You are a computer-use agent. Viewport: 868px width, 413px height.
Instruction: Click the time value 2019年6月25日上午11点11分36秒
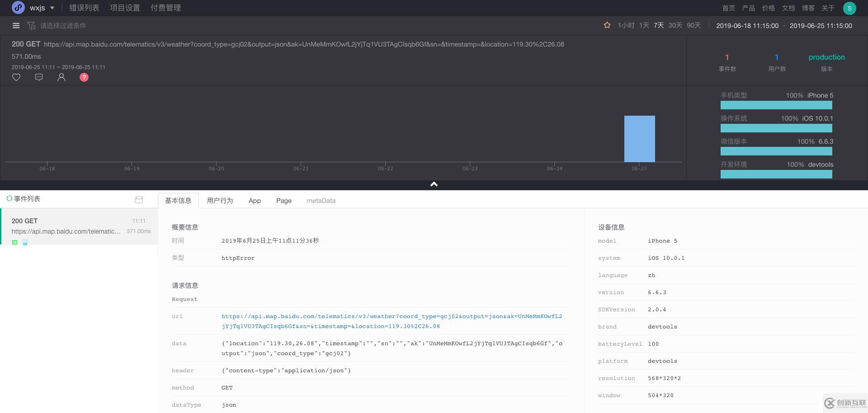click(270, 241)
